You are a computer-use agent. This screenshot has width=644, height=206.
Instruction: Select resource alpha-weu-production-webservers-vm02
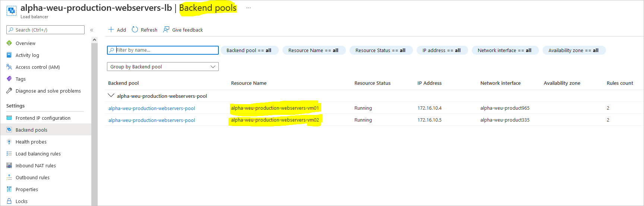click(275, 120)
